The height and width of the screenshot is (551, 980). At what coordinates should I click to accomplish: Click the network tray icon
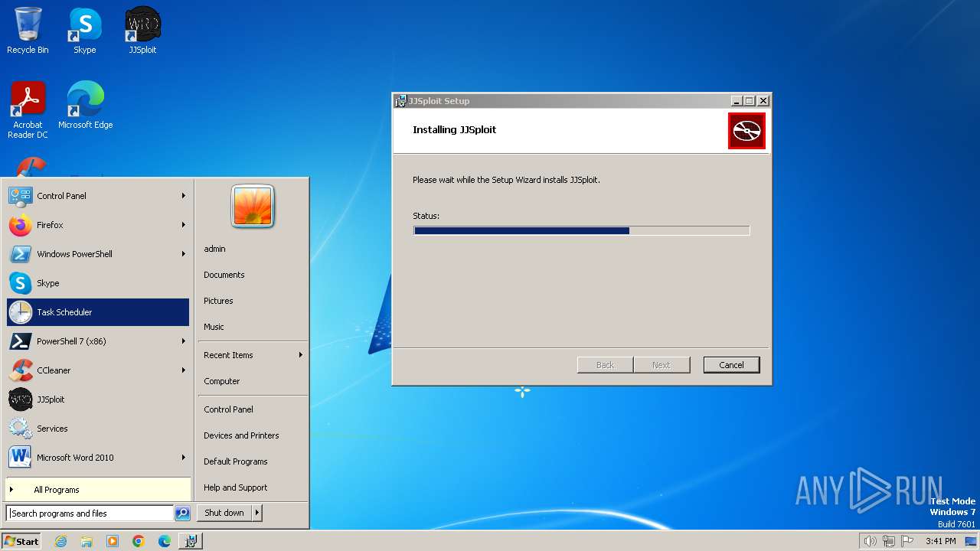(x=889, y=541)
